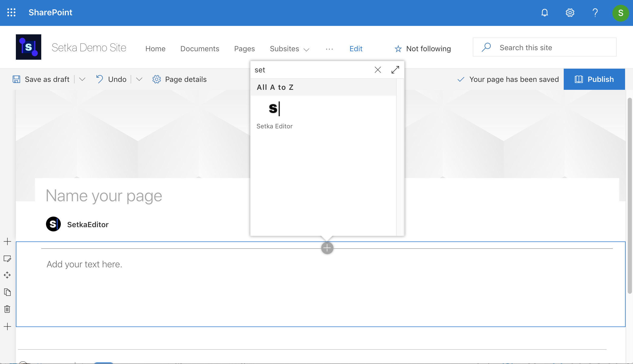Switch to the Documents tab
This screenshot has width=633, height=364.
click(x=200, y=49)
